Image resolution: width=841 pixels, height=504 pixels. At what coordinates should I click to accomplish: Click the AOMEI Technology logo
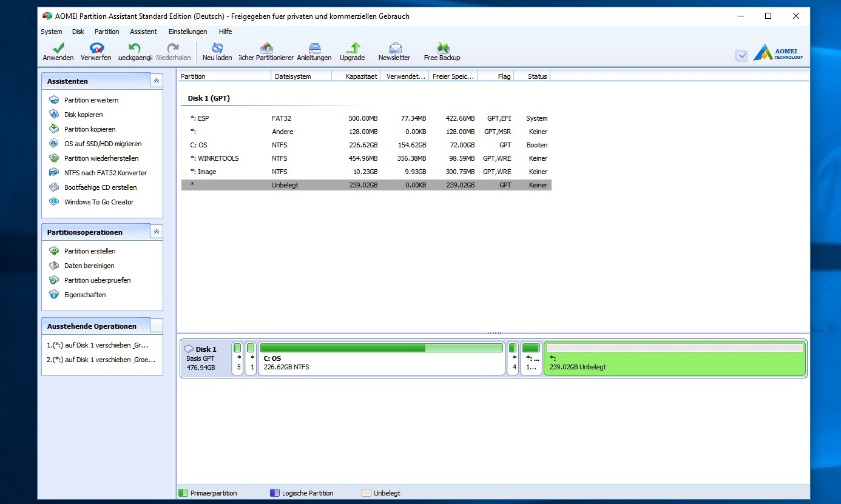coord(779,53)
